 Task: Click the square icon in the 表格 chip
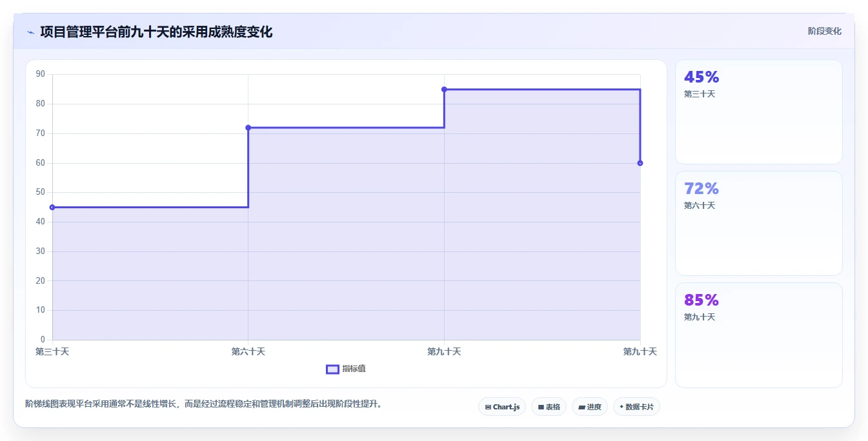coord(541,407)
